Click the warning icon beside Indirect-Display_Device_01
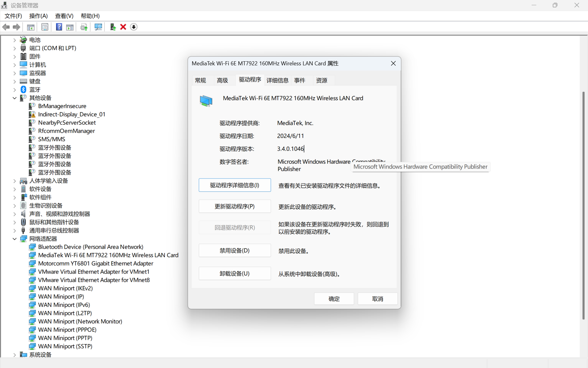Image resolution: width=588 pixels, height=368 pixels. (x=32, y=114)
